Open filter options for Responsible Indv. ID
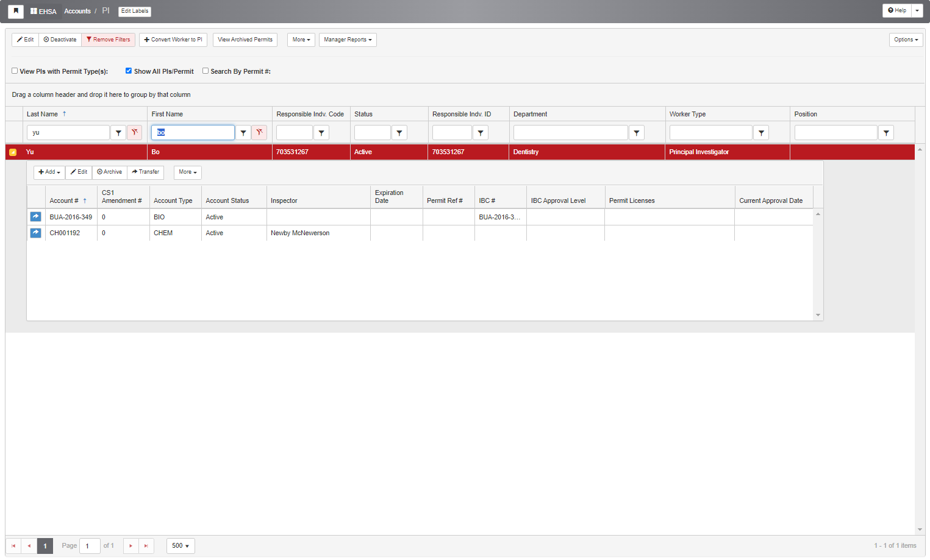The image size is (930, 560). [481, 133]
